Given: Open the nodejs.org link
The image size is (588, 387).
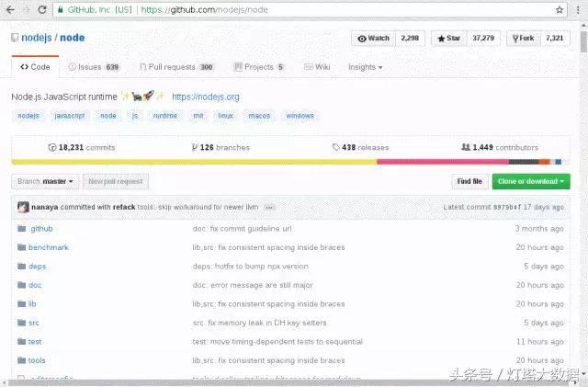Looking at the screenshot, I should coord(206,97).
